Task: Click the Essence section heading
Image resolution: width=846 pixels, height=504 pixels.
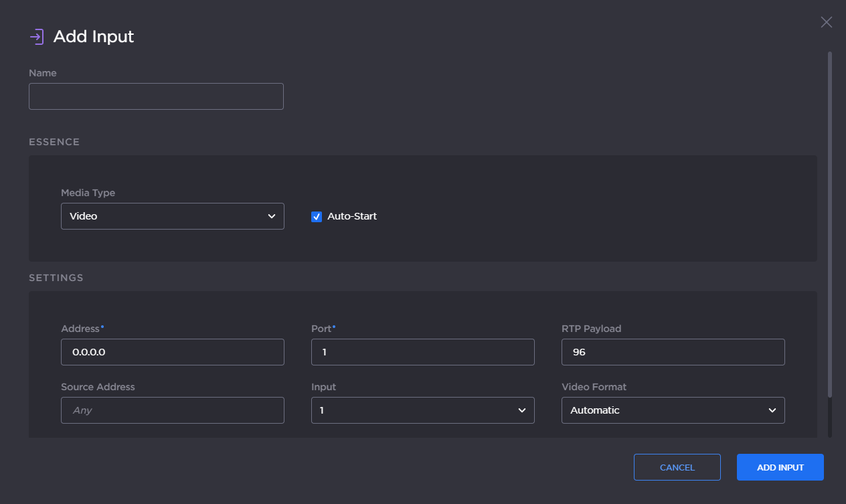Action: click(54, 142)
